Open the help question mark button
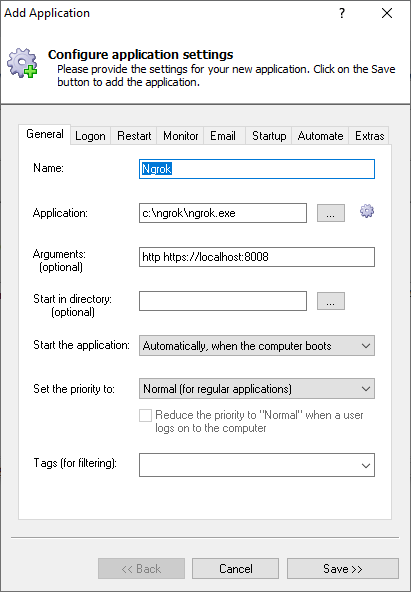 tap(342, 14)
